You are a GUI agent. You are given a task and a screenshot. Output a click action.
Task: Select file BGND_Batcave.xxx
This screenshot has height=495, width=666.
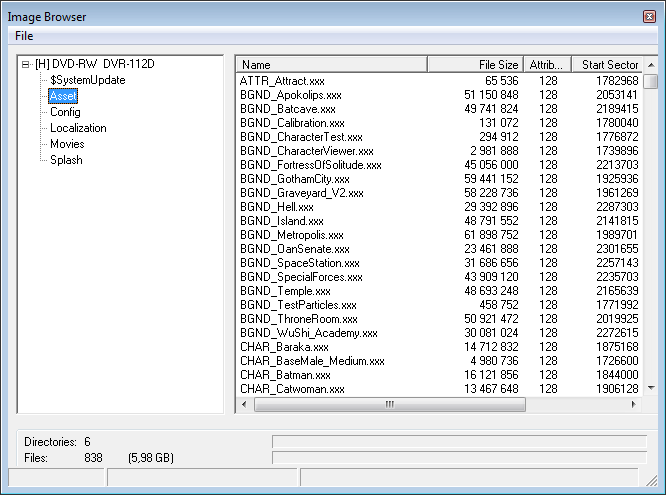pyautogui.click(x=288, y=109)
